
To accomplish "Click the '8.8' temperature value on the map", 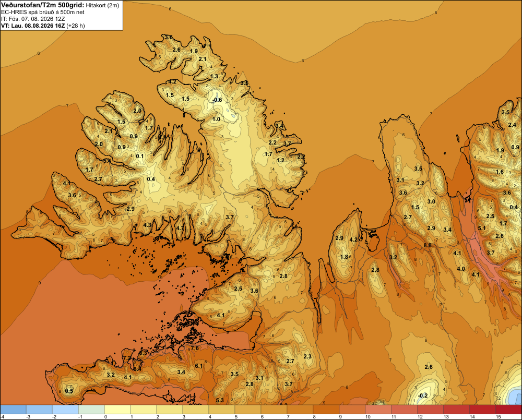I will 428,245.
